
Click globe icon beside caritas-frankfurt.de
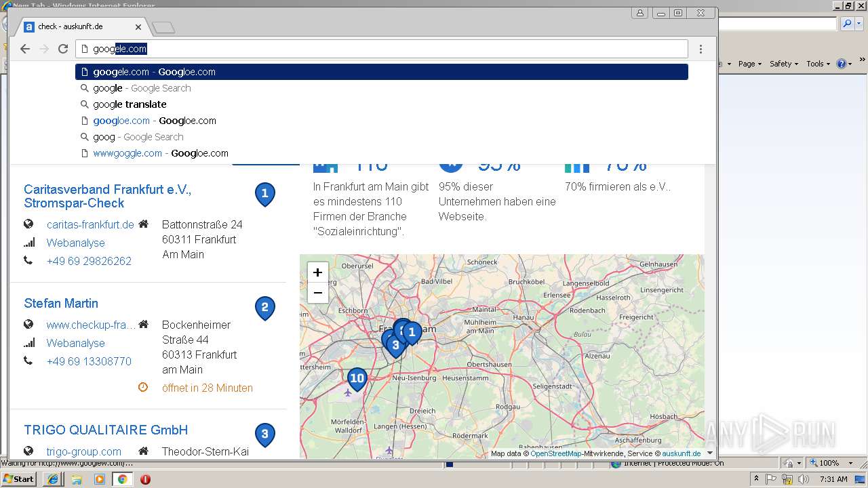coord(28,224)
